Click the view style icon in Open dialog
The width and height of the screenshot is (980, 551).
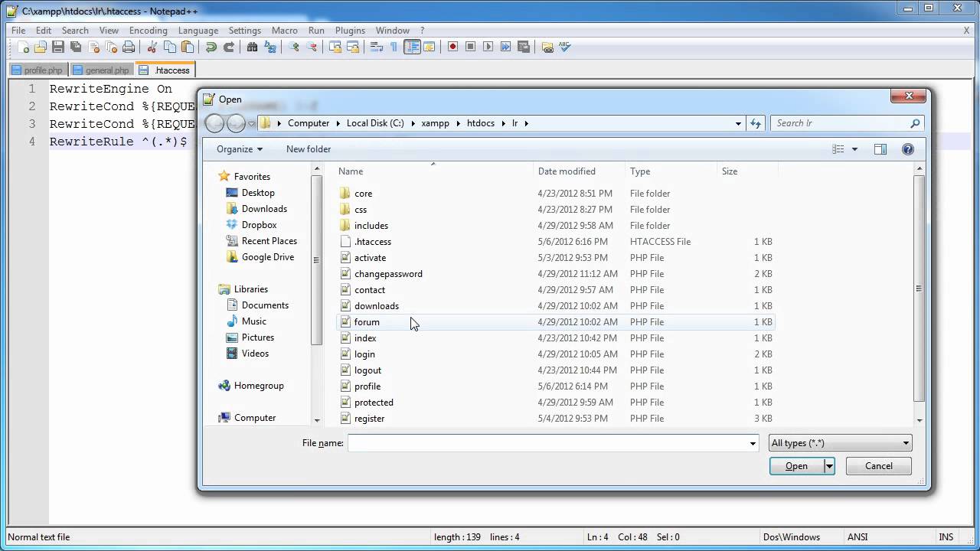click(x=838, y=149)
